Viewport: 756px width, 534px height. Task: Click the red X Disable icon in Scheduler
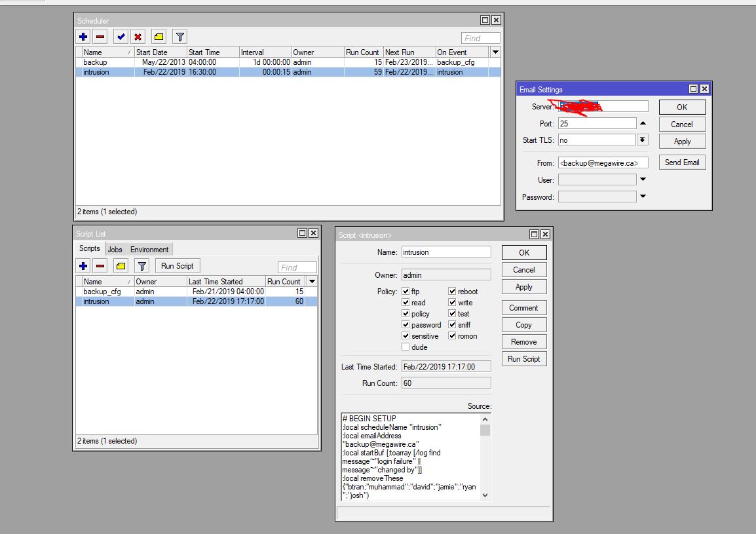[138, 37]
